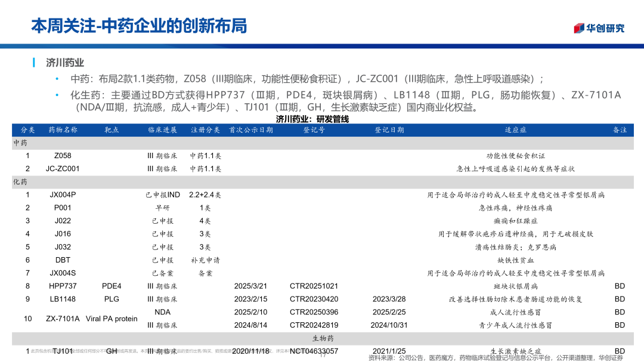Click the drug name TJ101 in table

tap(63, 351)
